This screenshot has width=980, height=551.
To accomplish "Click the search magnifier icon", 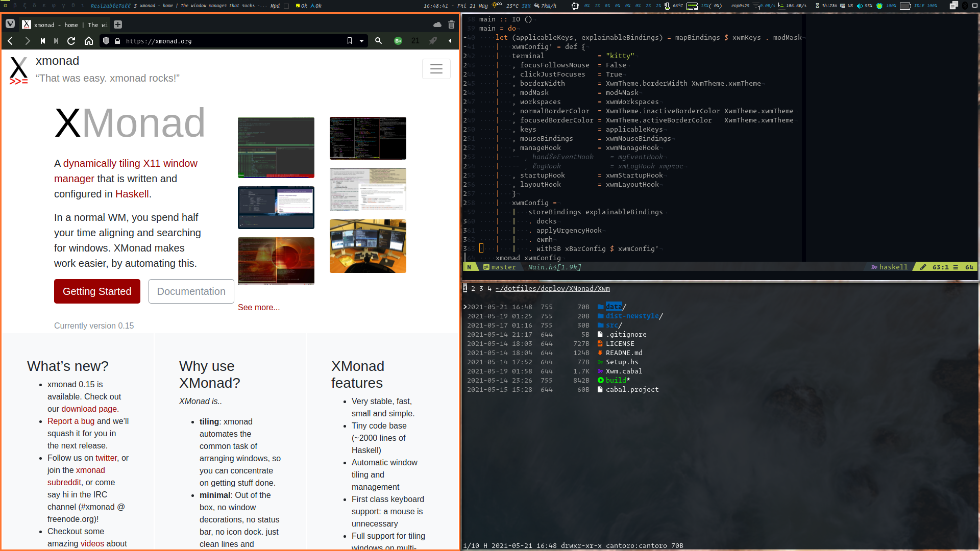I will 378,41.
